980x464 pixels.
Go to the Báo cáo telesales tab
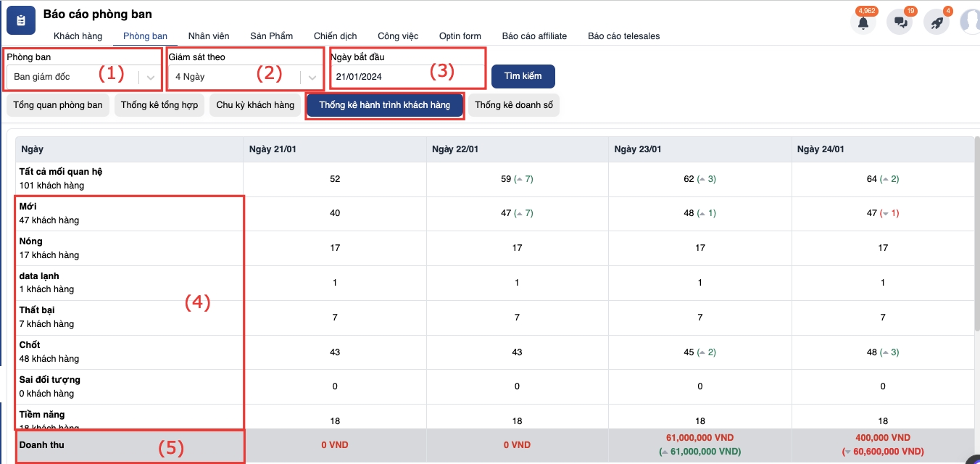pyautogui.click(x=623, y=36)
